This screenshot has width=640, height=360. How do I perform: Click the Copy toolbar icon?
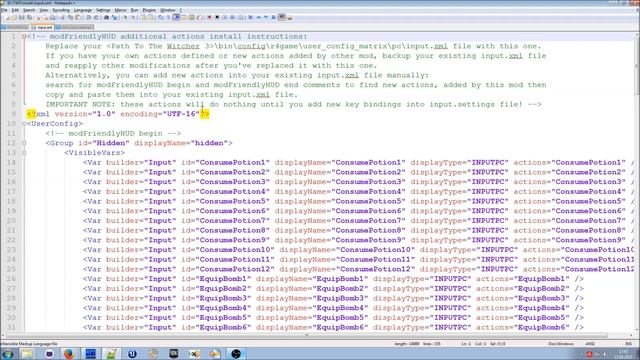[x=70, y=18]
